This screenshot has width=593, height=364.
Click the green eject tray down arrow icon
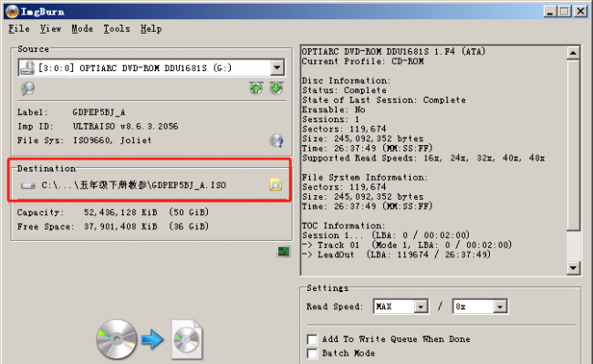click(x=276, y=88)
